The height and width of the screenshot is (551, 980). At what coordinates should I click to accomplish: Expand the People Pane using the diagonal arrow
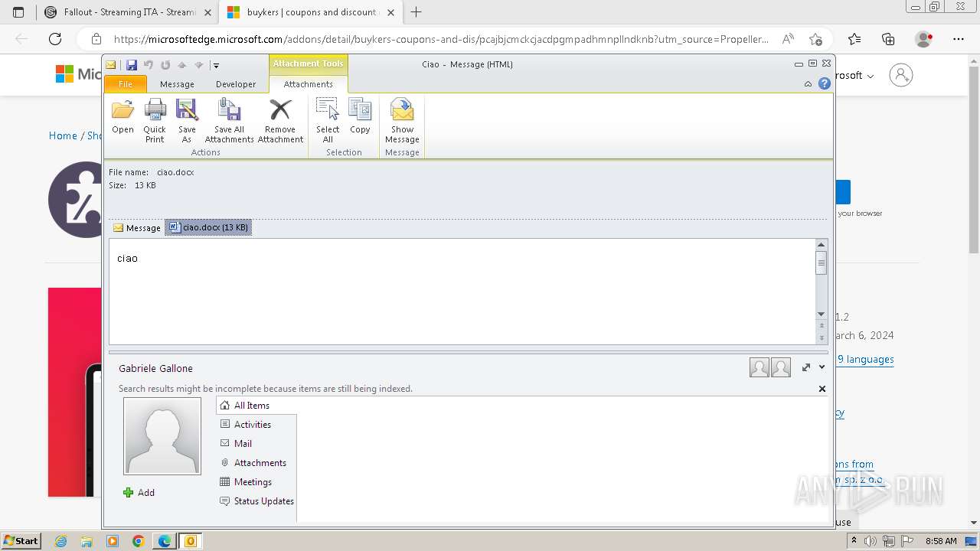805,367
